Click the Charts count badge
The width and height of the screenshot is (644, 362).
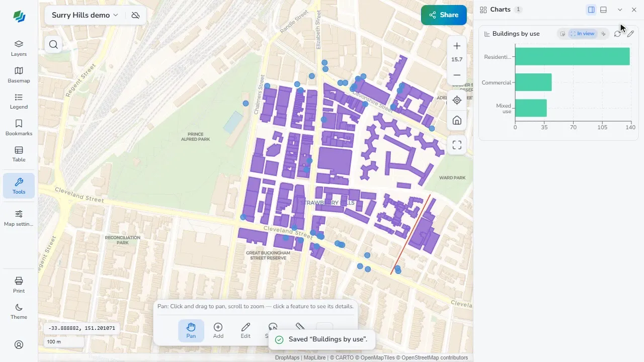[x=518, y=10]
